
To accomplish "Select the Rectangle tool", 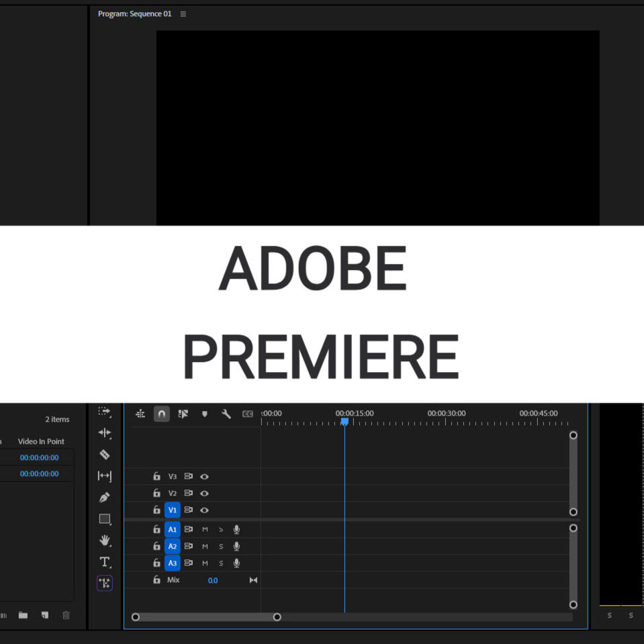I will pos(105,519).
